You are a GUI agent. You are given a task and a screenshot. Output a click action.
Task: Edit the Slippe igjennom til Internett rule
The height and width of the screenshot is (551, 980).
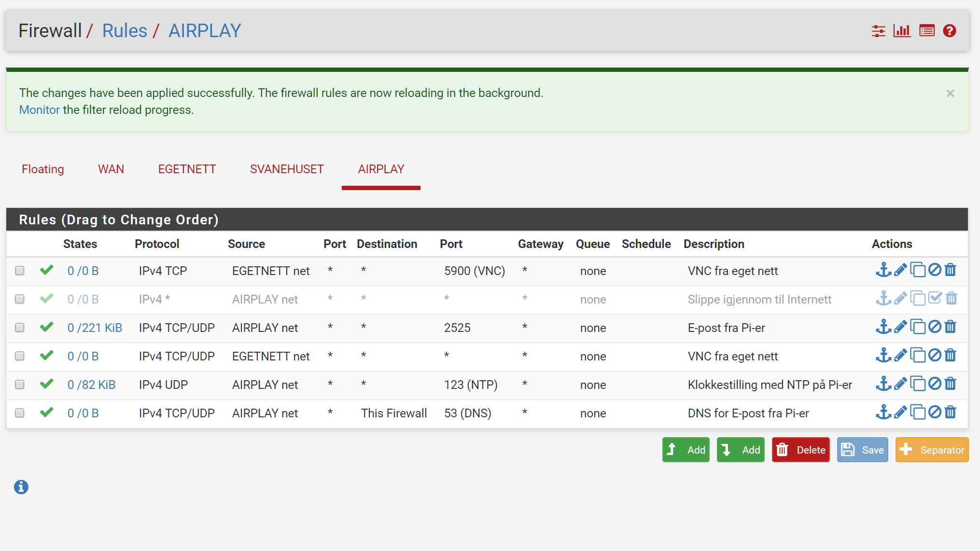[900, 298]
